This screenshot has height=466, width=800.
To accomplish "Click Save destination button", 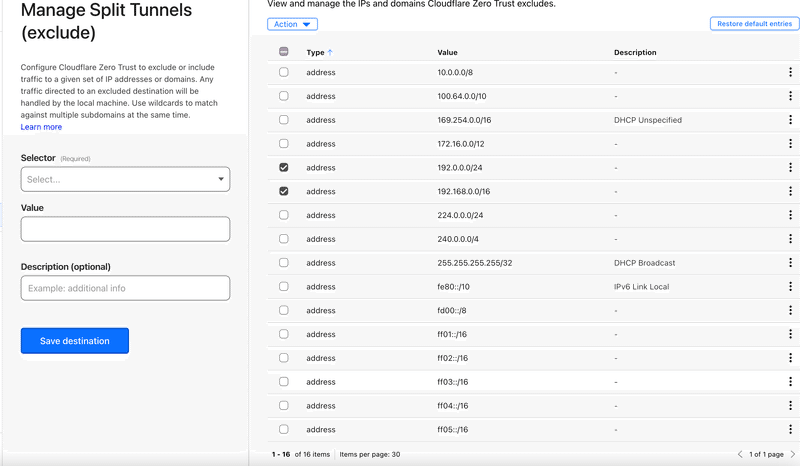I will pos(74,340).
